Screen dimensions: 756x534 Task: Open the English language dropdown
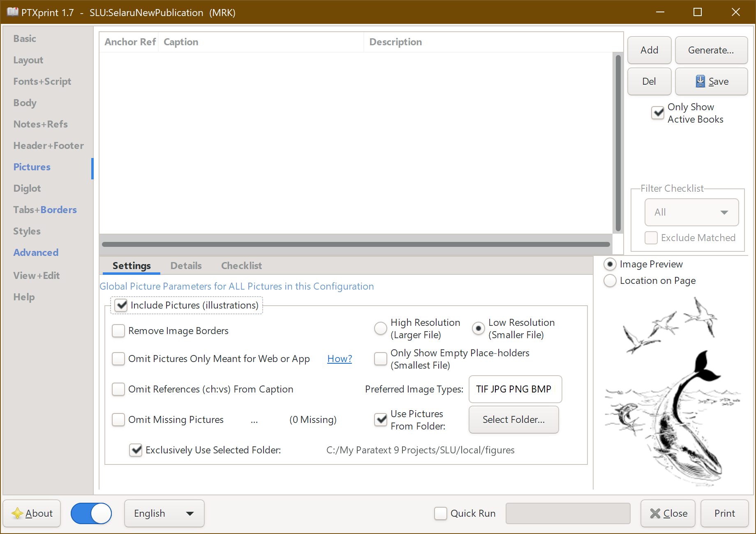point(164,513)
